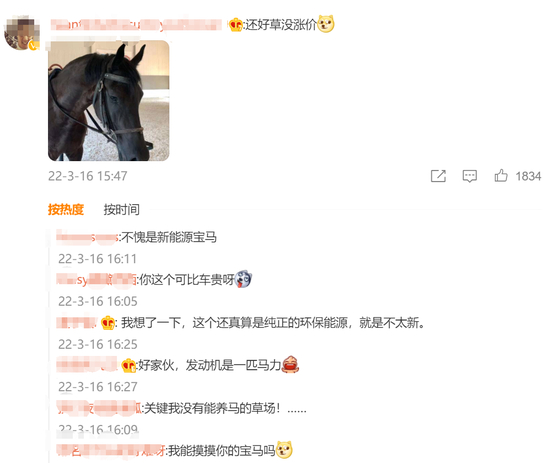Click the 1834 like count
The height and width of the screenshot is (463, 550).
pyautogui.click(x=528, y=176)
